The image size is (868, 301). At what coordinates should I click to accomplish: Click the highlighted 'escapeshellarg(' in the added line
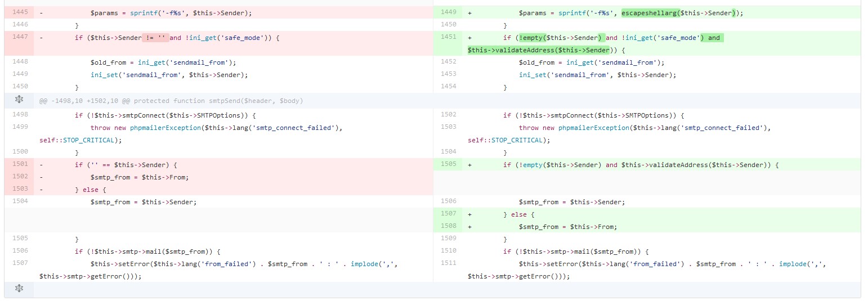tap(651, 13)
